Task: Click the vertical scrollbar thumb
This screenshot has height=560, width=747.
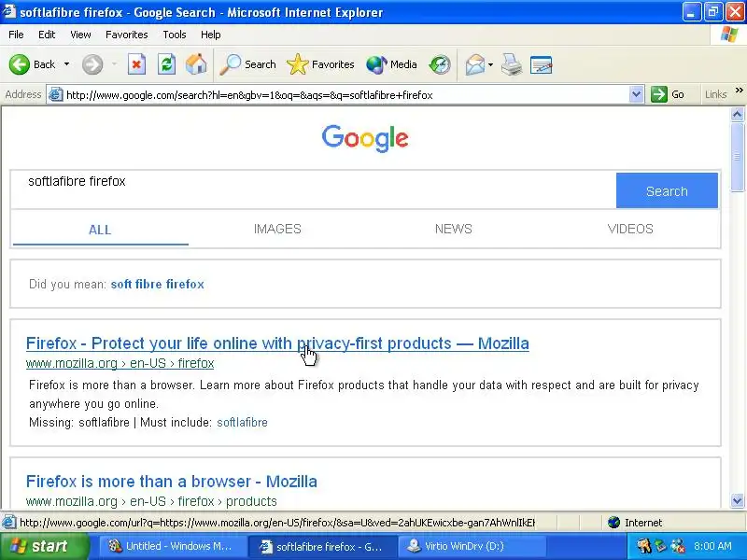Action: coord(737,156)
